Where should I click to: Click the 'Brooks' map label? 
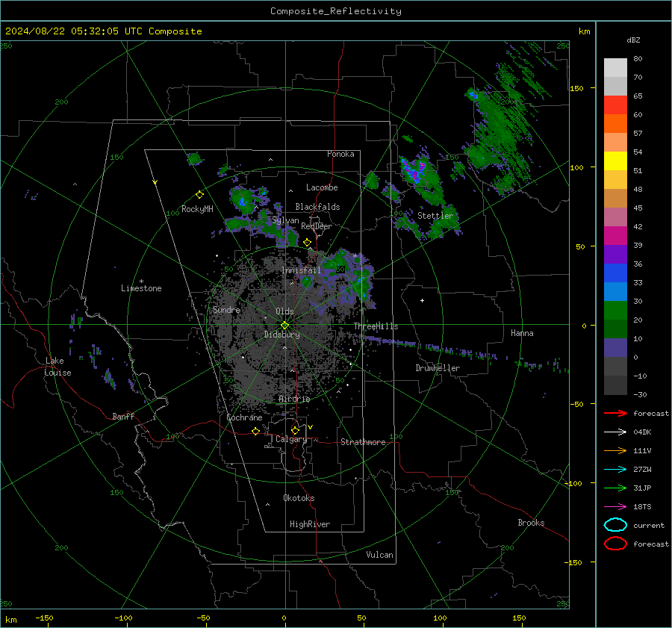pos(531,523)
